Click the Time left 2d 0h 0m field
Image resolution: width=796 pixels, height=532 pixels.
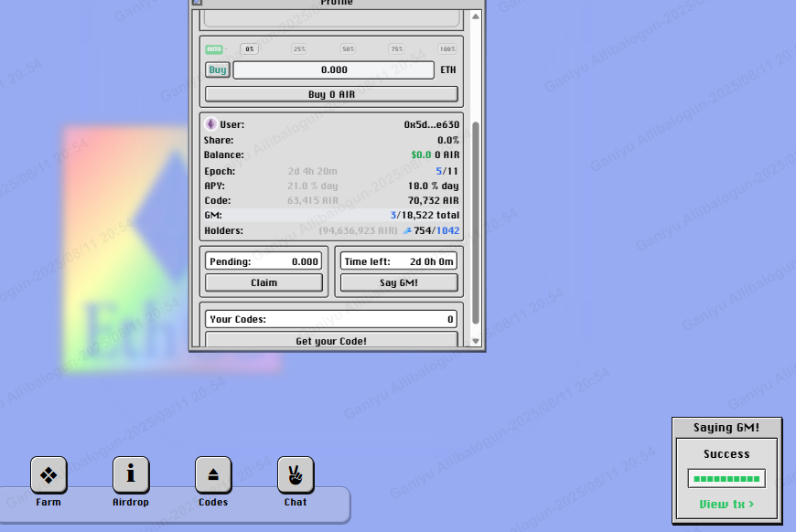pos(399,261)
